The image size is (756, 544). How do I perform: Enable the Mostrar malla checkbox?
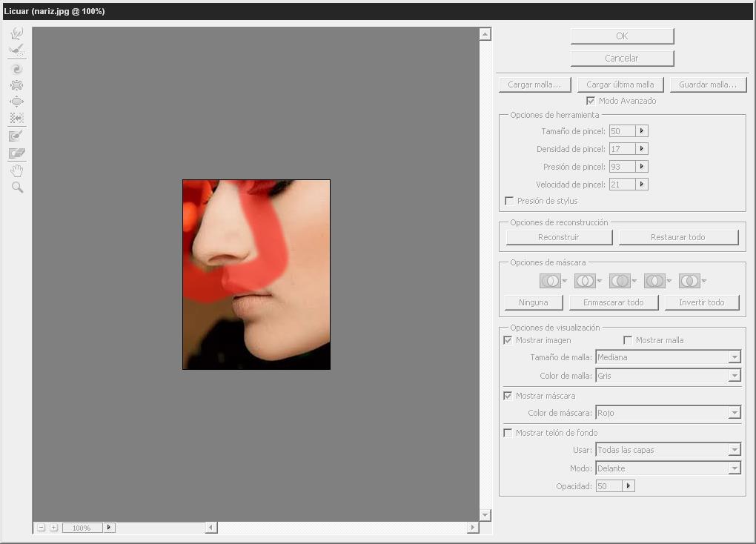(x=628, y=340)
